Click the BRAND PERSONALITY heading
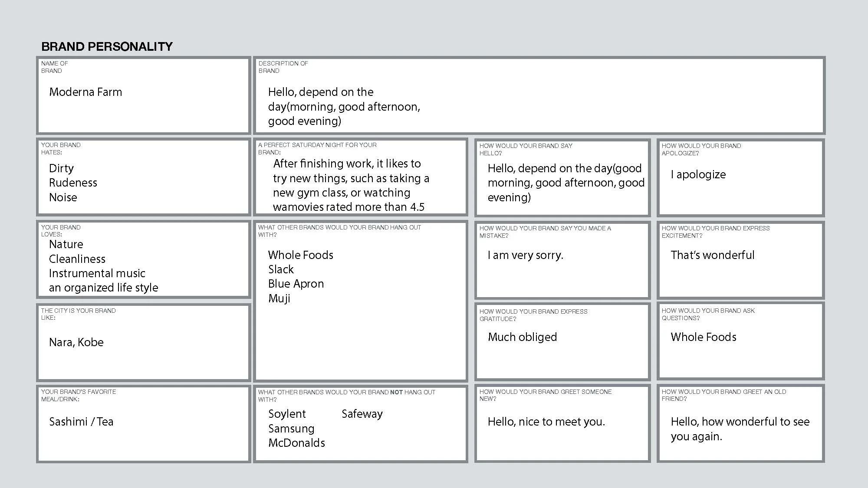The height and width of the screenshot is (488, 868). (107, 46)
